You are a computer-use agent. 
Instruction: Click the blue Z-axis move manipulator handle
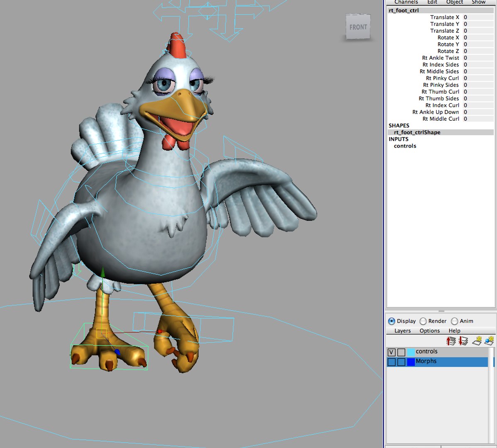pyautogui.click(x=117, y=352)
